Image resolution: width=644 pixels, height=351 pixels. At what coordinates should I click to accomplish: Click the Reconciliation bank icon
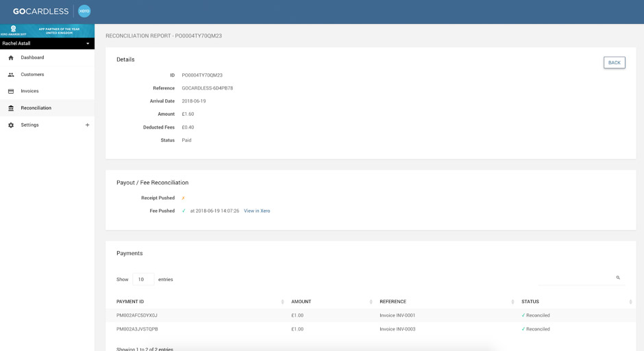click(11, 108)
